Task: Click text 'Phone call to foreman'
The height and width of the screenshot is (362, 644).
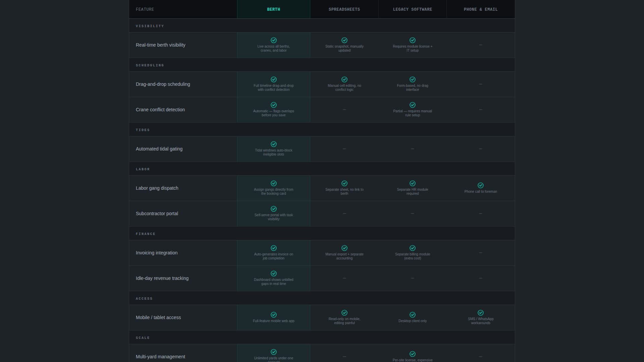Action: tap(481, 192)
